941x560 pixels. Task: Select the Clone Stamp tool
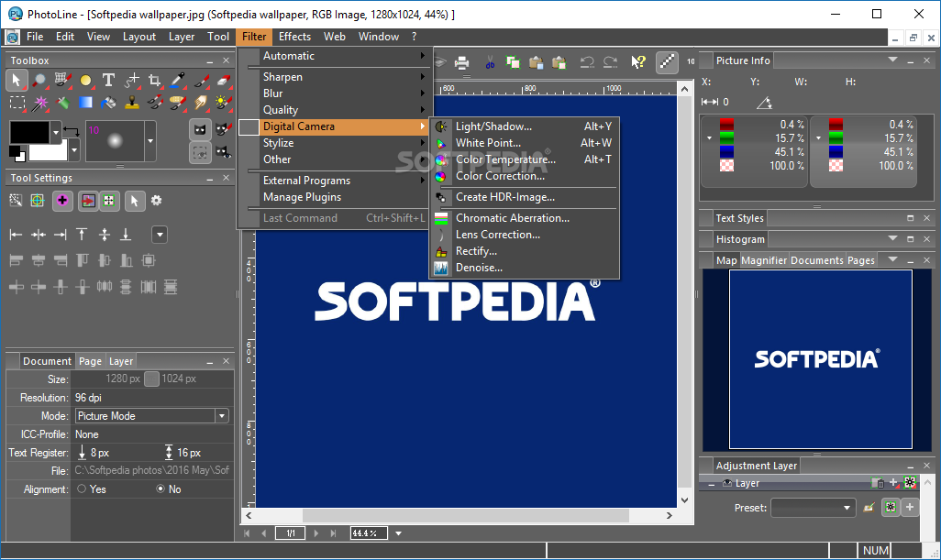tap(132, 104)
